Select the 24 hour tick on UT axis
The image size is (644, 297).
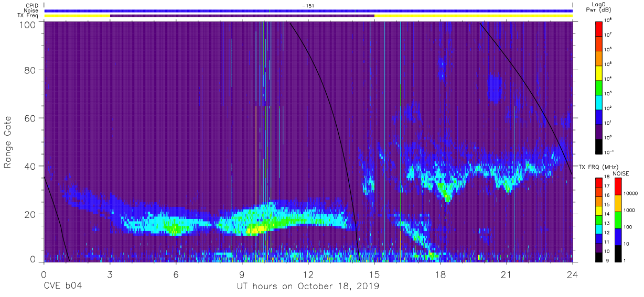tap(572, 274)
